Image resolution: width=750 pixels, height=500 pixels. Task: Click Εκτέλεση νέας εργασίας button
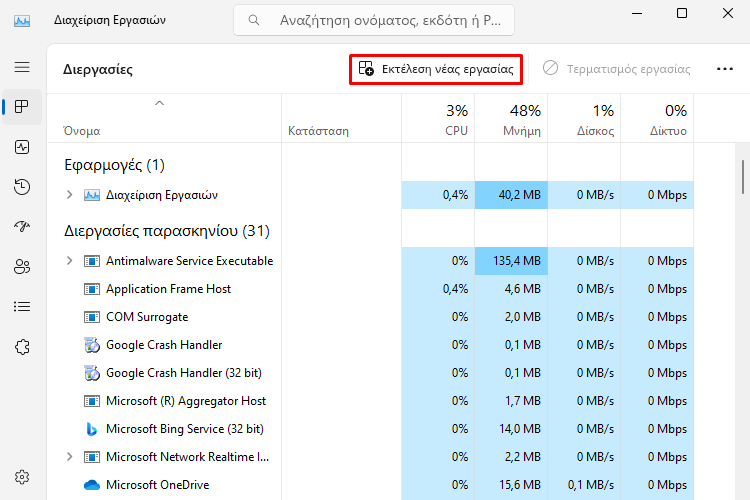(x=436, y=69)
